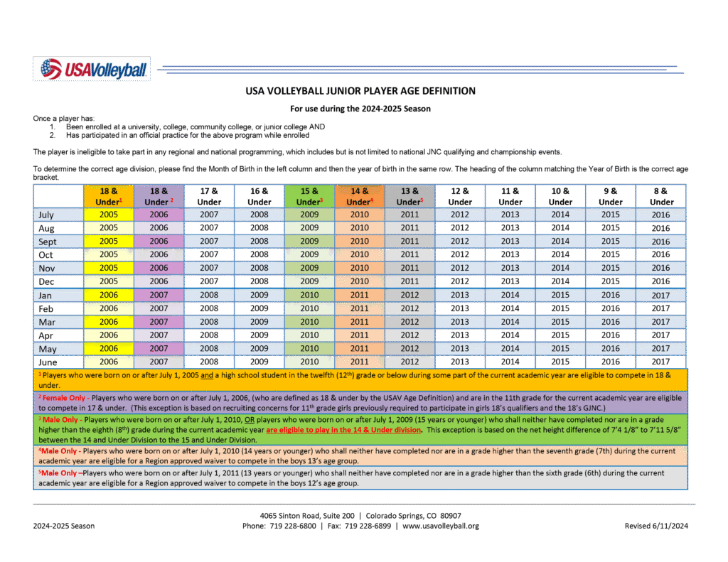728x562 pixels.
Task: Click the orange '2011' cell in the June row
Action: pos(359,362)
